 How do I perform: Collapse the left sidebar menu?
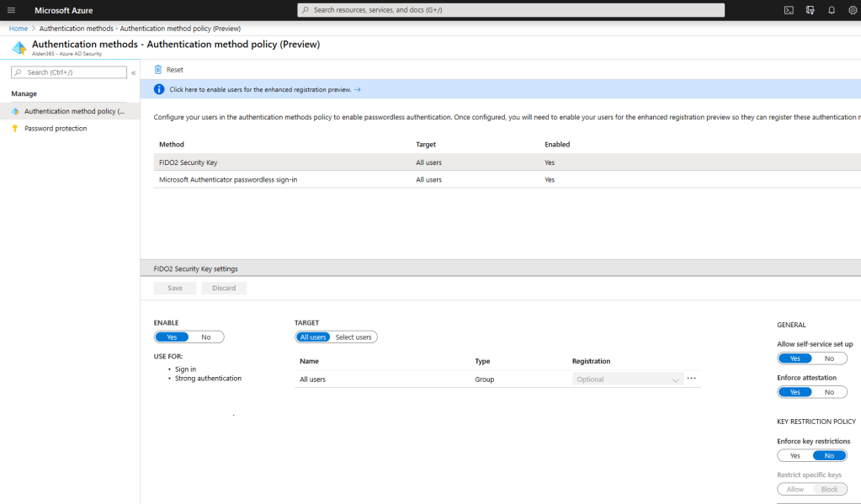click(x=133, y=73)
